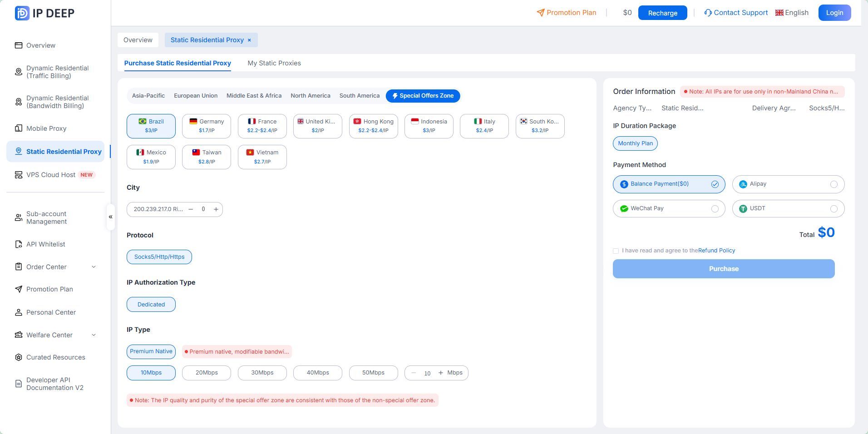Open Overview via its sidebar icon
The width and height of the screenshot is (868, 434).
[x=19, y=45]
